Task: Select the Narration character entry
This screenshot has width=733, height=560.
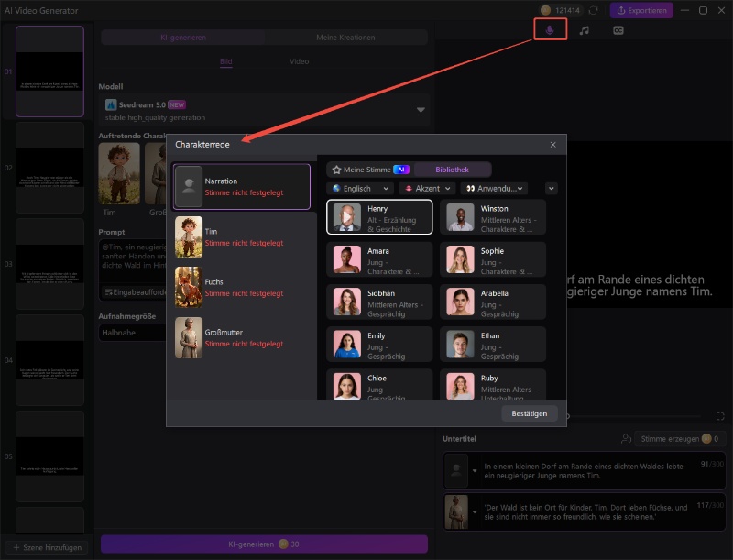Action: coord(242,187)
